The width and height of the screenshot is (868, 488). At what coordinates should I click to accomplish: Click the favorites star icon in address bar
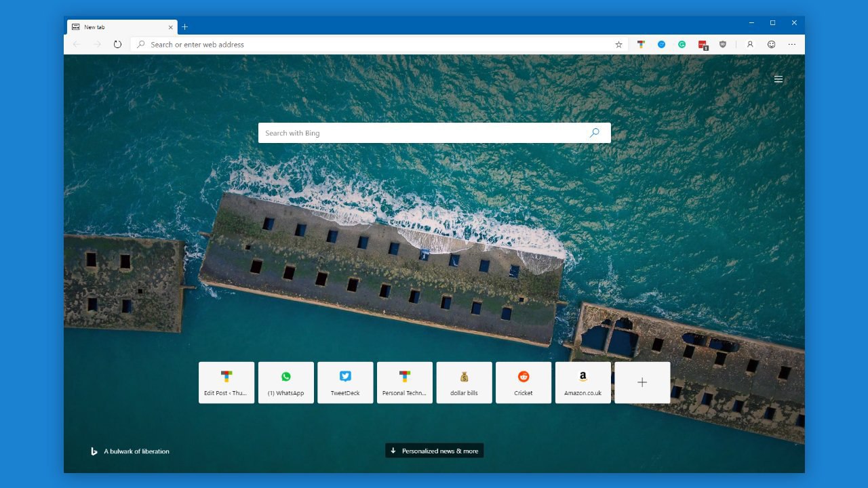pyautogui.click(x=618, y=45)
